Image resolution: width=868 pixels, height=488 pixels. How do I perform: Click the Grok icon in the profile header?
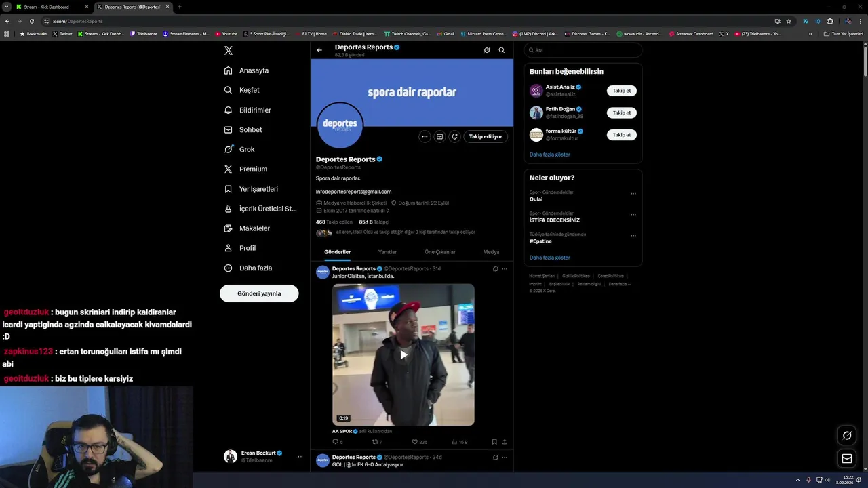pyautogui.click(x=487, y=50)
